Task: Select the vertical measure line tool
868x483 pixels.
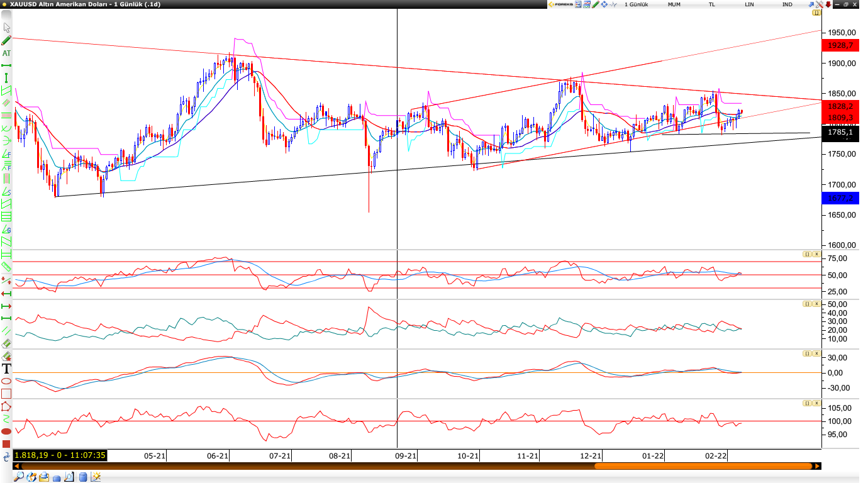Action: [x=6, y=78]
